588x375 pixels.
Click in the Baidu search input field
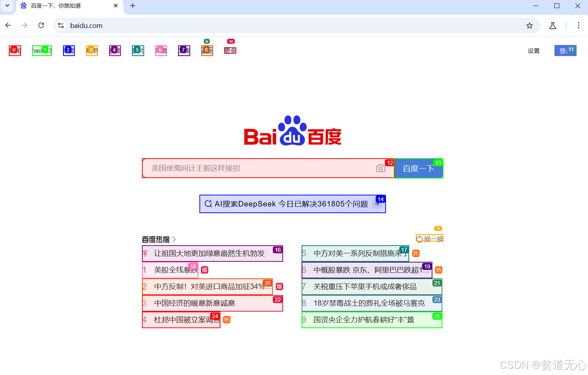click(268, 168)
